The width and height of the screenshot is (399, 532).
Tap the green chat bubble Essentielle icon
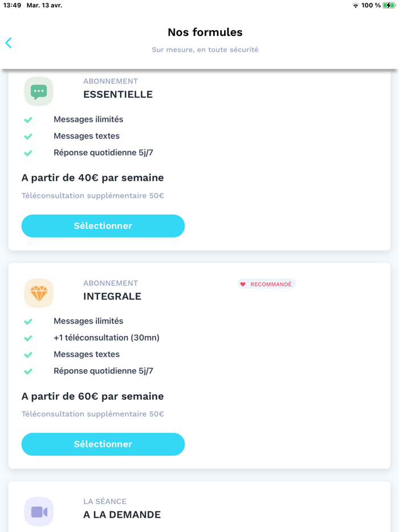point(39,91)
